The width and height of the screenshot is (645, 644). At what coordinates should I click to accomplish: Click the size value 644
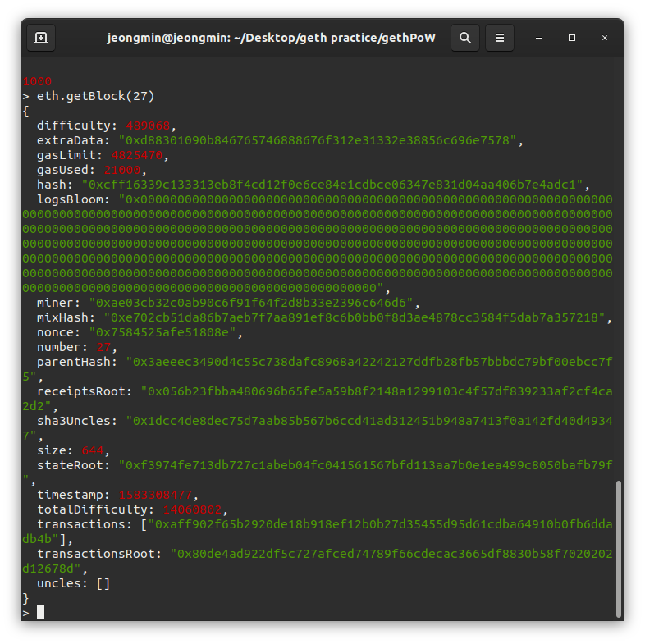(92, 450)
